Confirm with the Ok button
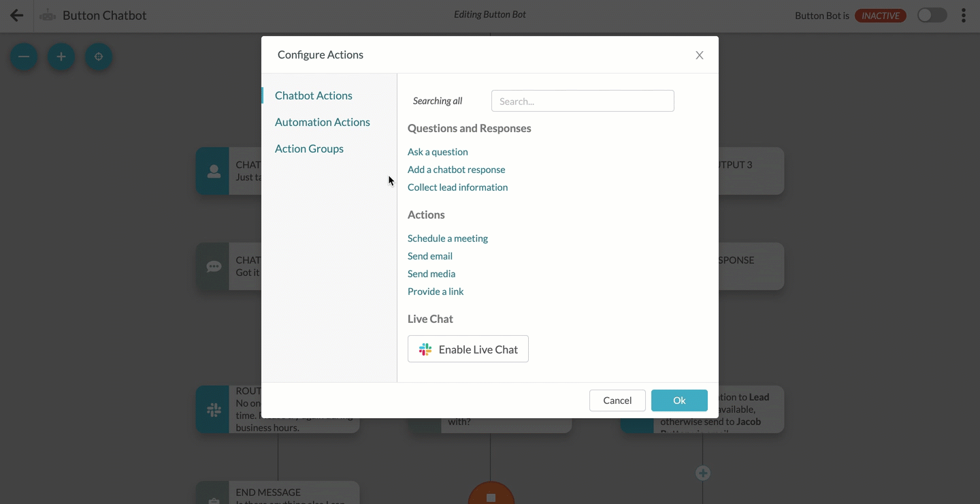Image resolution: width=980 pixels, height=504 pixels. [679, 400]
